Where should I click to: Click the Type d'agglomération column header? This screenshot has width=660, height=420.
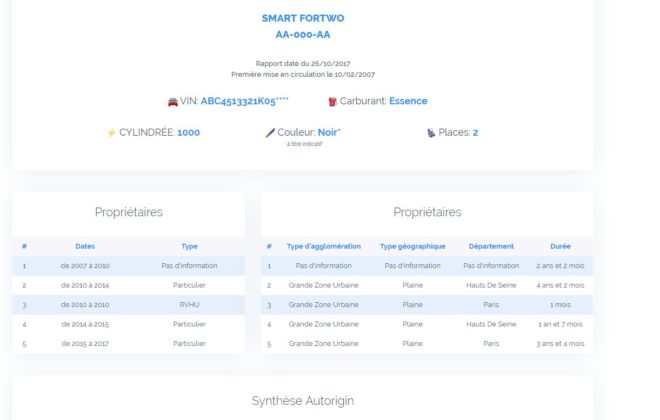point(324,246)
